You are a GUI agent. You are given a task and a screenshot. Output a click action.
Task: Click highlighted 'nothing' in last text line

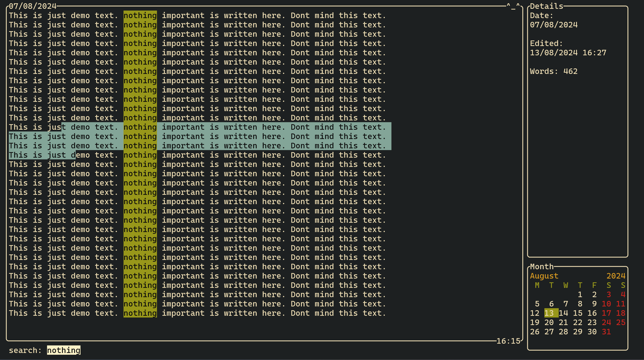(x=140, y=313)
